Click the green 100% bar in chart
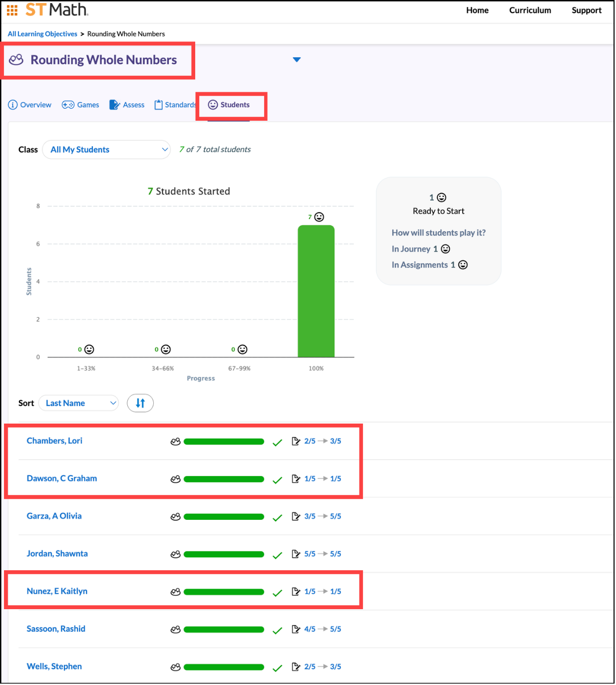Viewport: 616px width, 685px height. click(x=316, y=291)
